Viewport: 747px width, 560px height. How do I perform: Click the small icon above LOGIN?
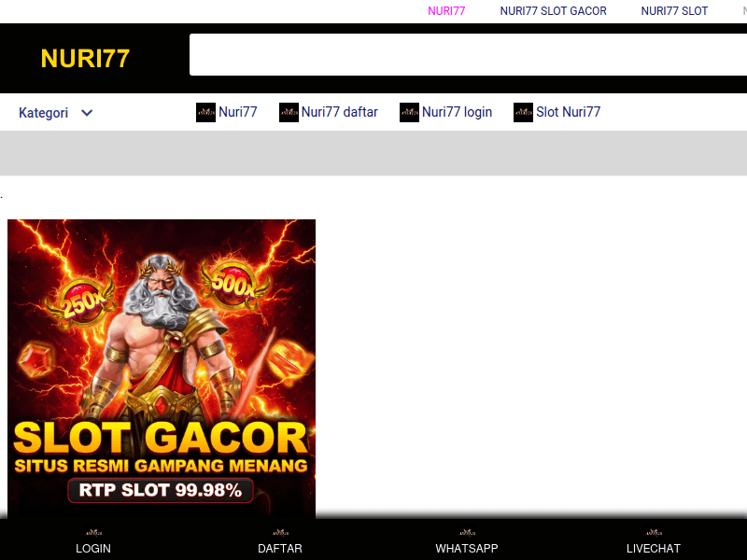coord(93,533)
